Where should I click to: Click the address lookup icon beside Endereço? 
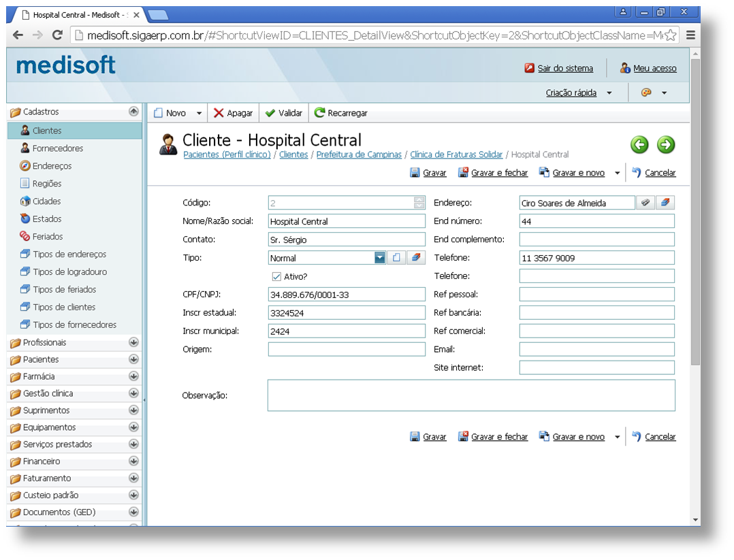tap(645, 203)
